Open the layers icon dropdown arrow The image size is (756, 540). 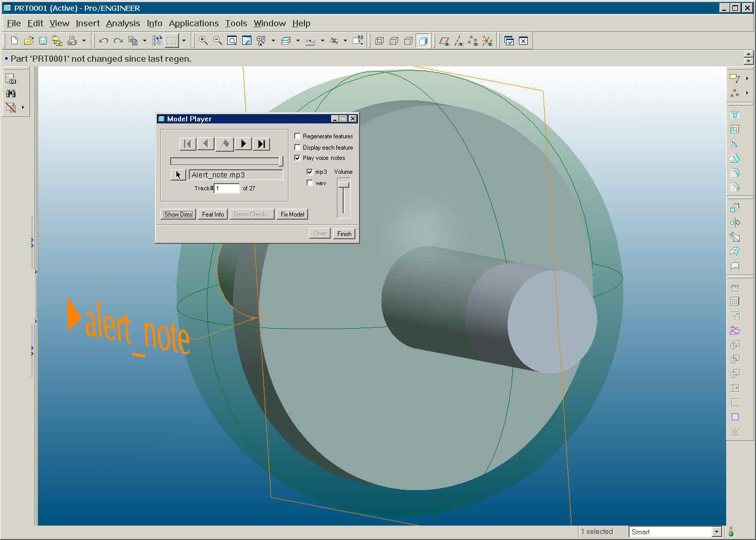[x=298, y=41]
